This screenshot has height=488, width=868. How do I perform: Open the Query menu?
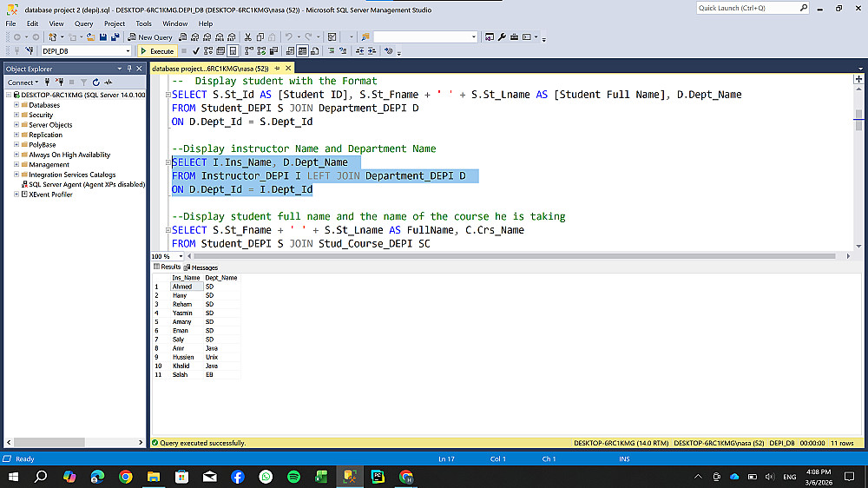coord(83,23)
